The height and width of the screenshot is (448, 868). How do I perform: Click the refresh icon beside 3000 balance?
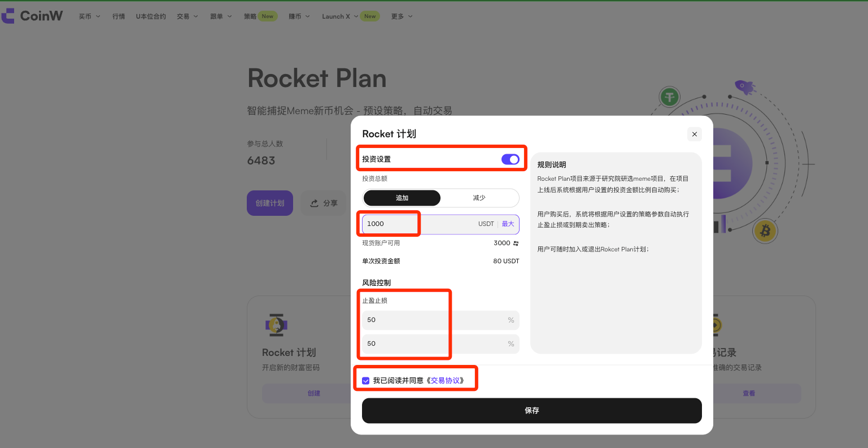pyautogui.click(x=516, y=243)
